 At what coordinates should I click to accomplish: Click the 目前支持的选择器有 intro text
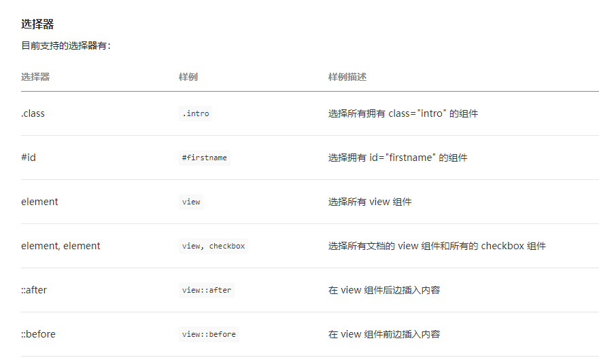pyautogui.click(x=66, y=46)
